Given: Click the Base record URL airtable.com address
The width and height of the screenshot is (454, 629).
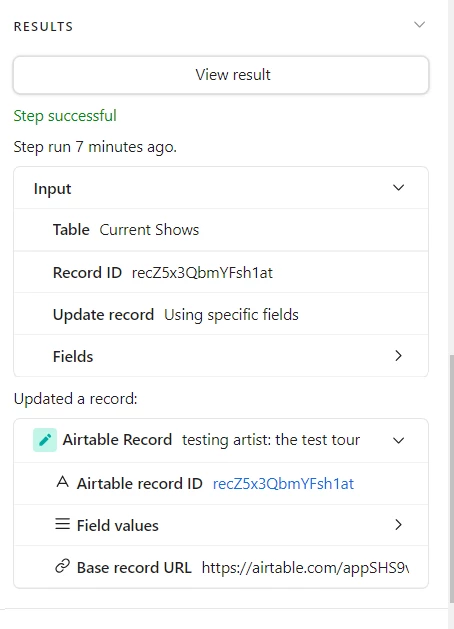Looking at the screenshot, I should (x=305, y=568).
